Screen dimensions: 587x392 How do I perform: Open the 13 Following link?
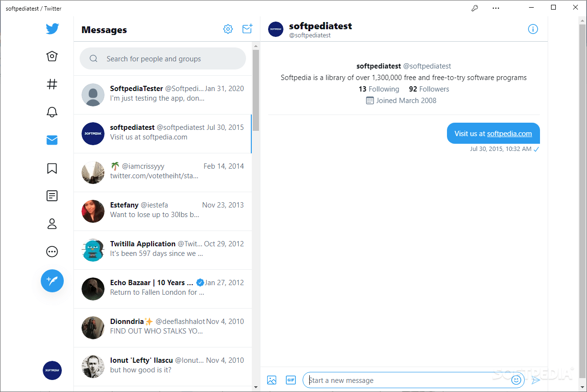click(379, 89)
